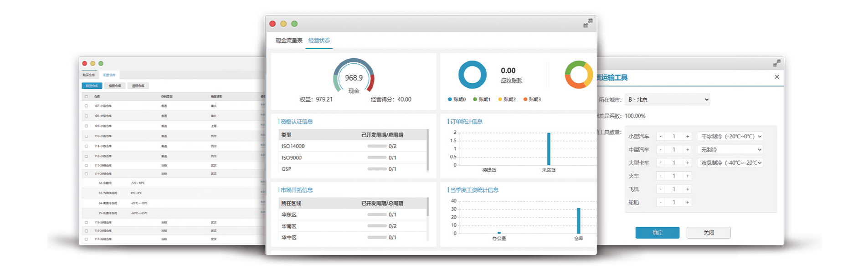The image size is (868, 280).
Task: Select the 购买仓库 tab
Action: (x=89, y=75)
